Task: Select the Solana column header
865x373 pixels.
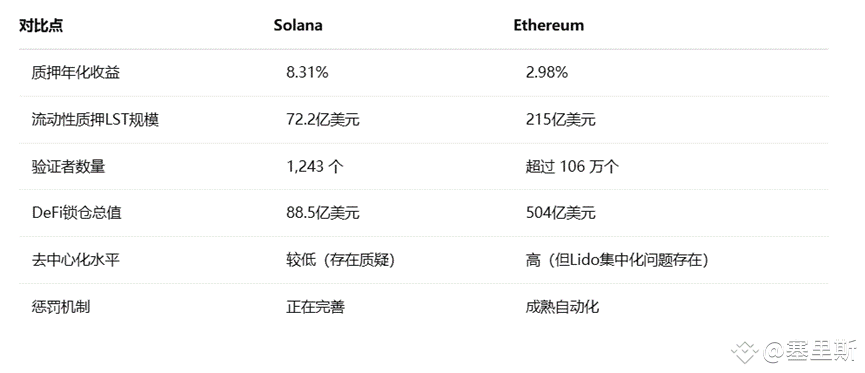Action: point(298,25)
